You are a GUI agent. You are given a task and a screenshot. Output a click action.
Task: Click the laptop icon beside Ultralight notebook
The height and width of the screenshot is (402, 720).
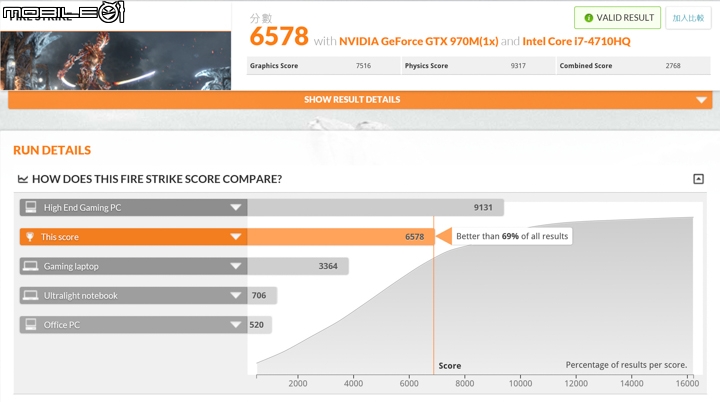[31, 295]
